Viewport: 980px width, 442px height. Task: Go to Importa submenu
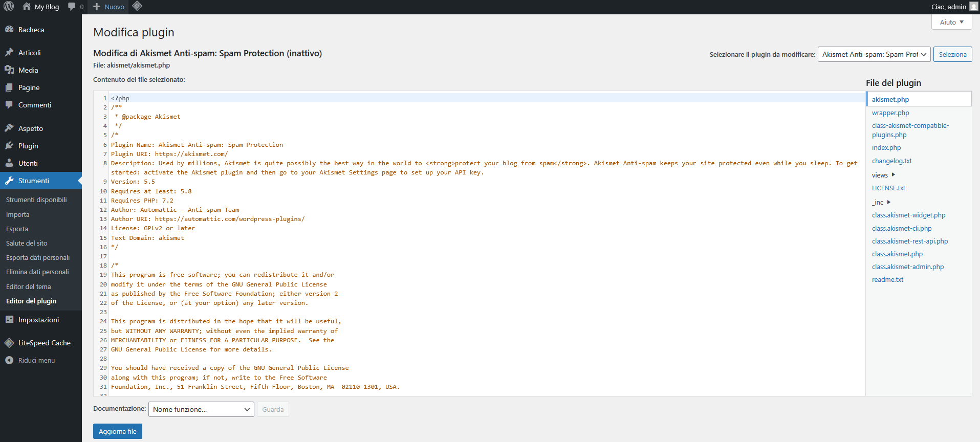pos(18,214)
